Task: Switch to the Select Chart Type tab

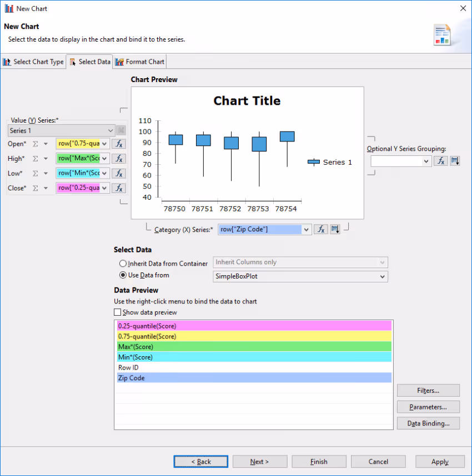Action: [33, 62]
